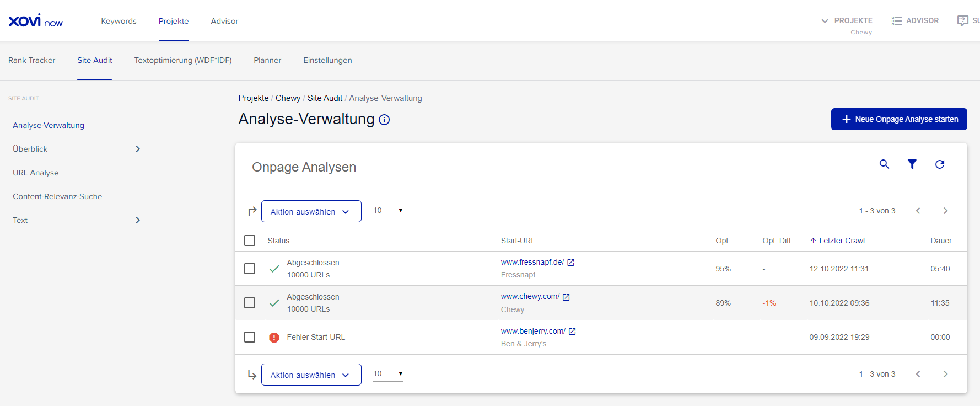Click Projekte in the breadcrumb
980x406 pixels.
click(x=254, y=98)
